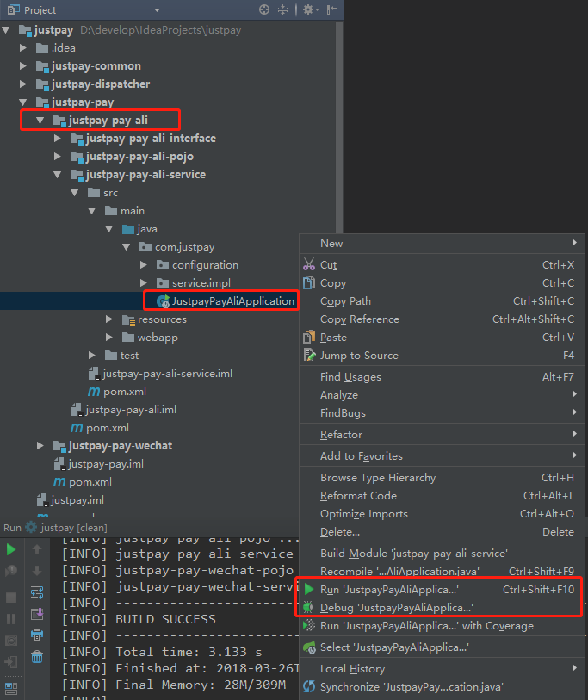
Task: Choose Paste from the context menu
Action: 442,337
